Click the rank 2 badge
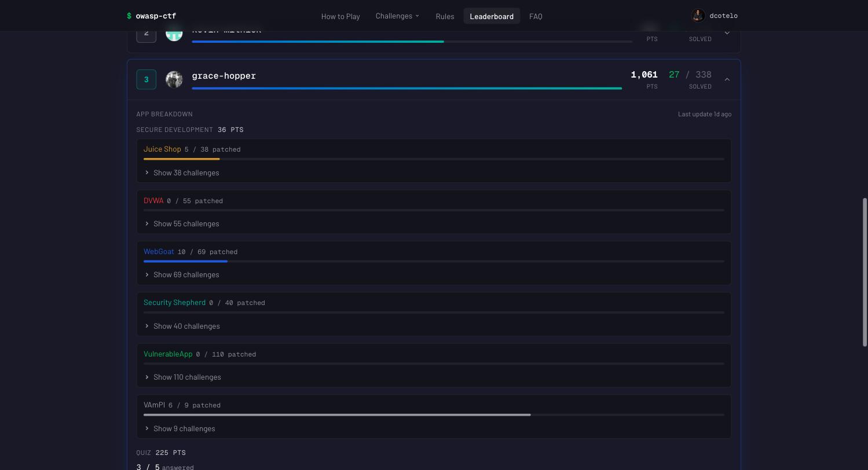 pos(147,35)
